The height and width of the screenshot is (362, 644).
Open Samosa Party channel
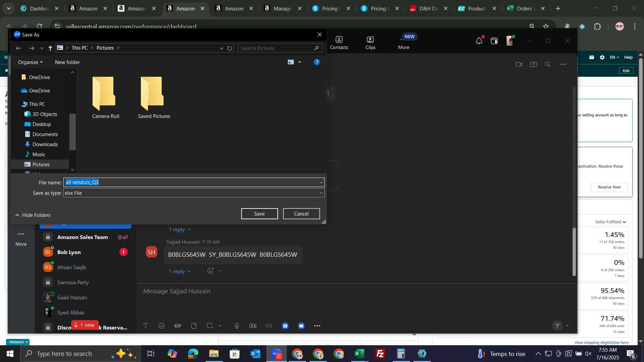coord(86,282)
